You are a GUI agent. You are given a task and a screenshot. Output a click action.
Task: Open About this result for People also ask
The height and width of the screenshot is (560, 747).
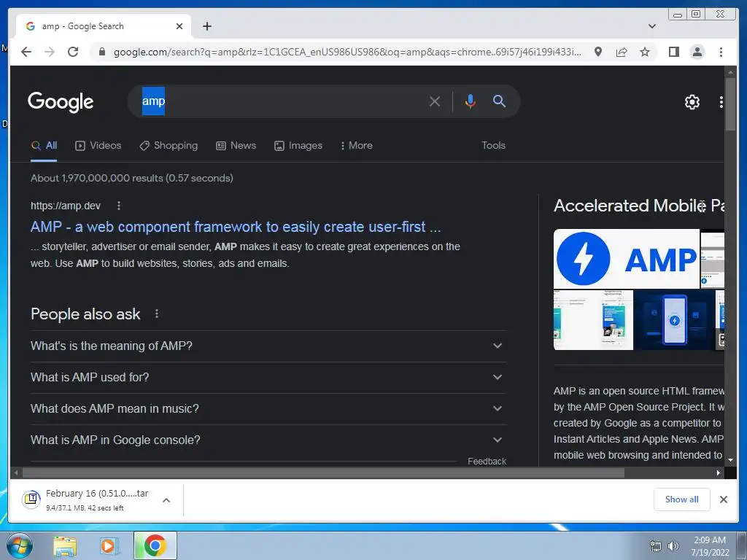coord(156,314)
